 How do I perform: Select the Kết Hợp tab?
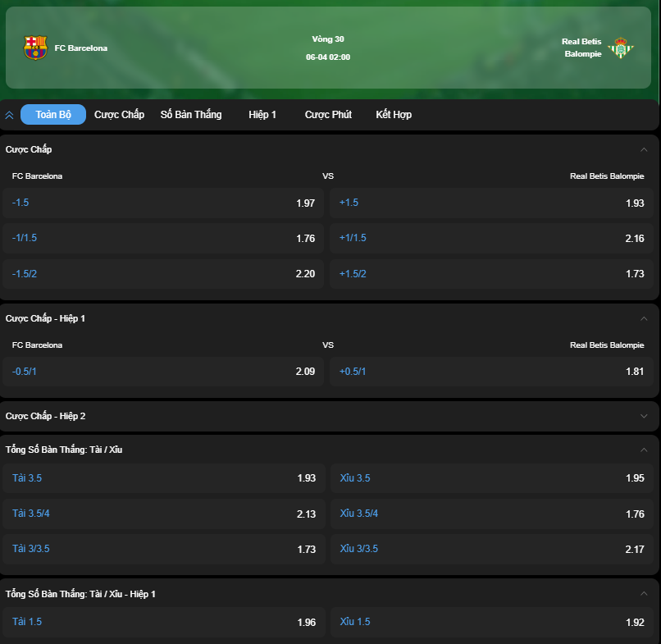[394, 114]
